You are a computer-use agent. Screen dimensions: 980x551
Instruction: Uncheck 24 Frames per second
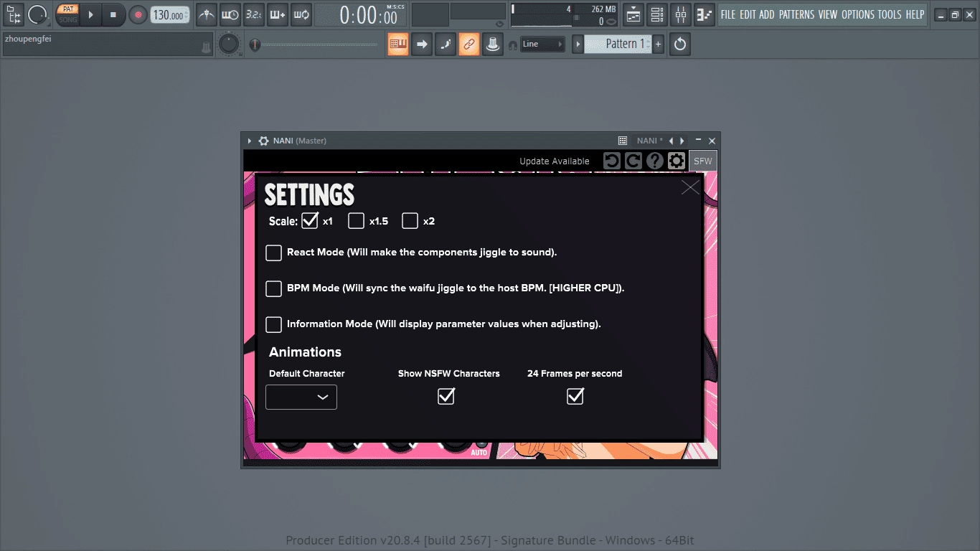click(575, 395)
